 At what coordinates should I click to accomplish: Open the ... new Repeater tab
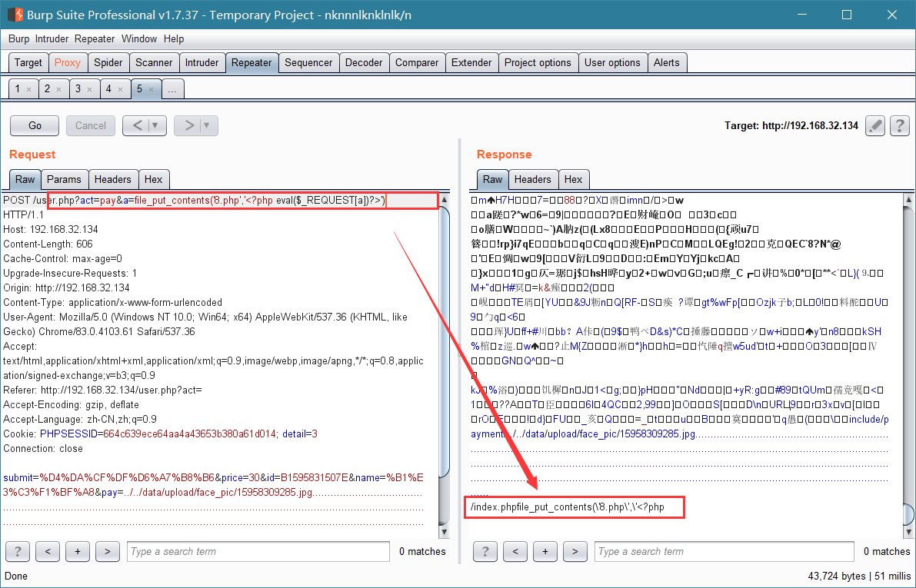(172, 88)
